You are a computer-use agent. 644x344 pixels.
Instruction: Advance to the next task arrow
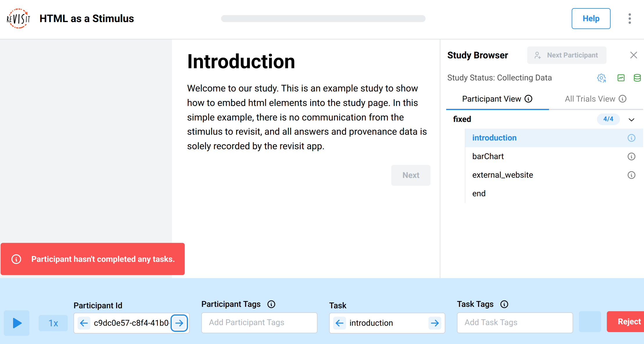point(435,323)
